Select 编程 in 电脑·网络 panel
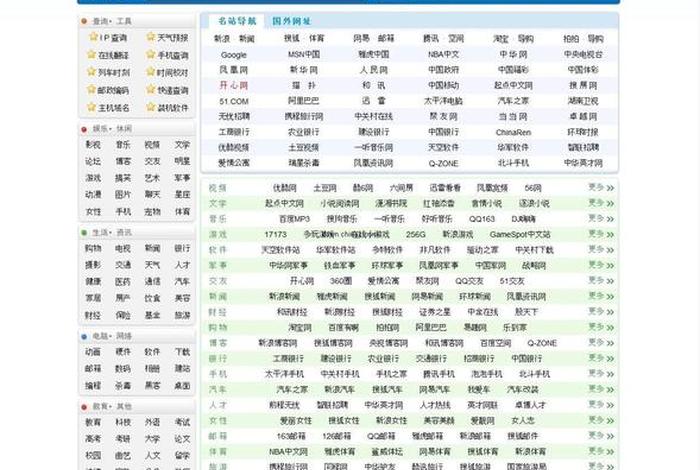Image resolution: width=700 pixels, height=470 pixels. tap(93, 385)
